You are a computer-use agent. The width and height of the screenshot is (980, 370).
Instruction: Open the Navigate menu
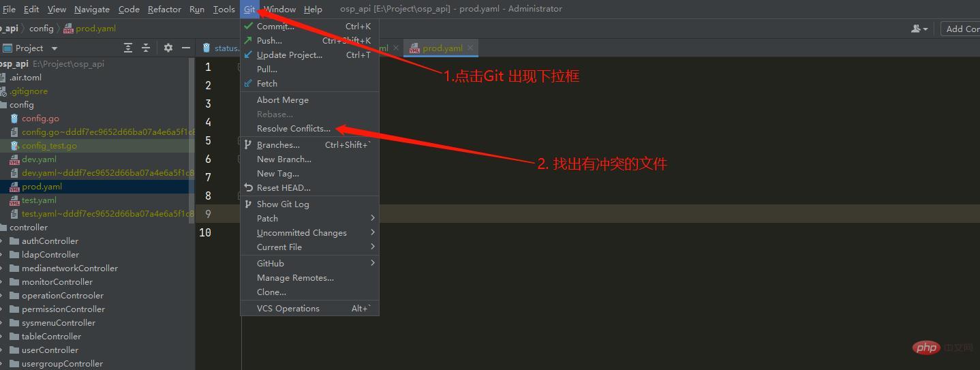coord(92,9)
